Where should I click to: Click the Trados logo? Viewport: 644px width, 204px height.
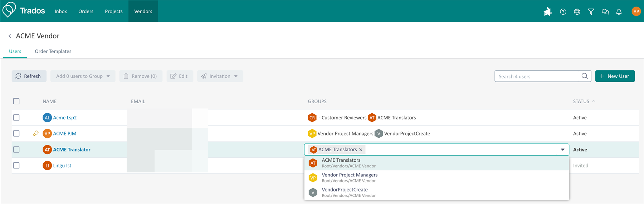click(24, 10)
